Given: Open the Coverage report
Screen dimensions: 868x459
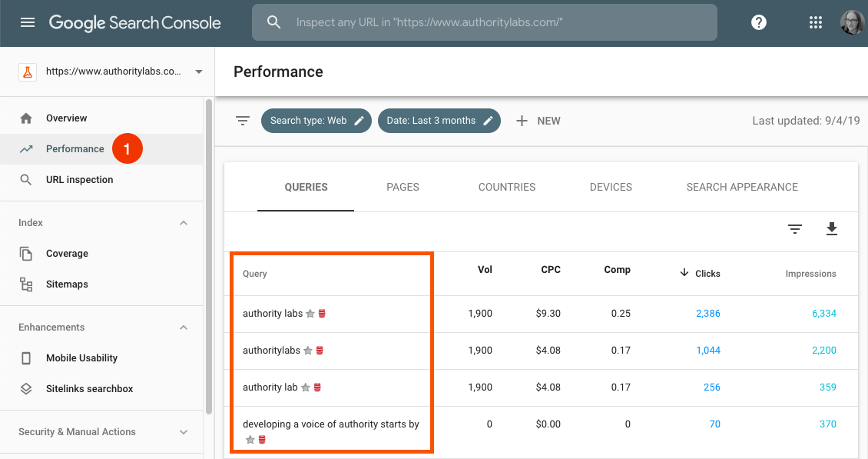Looking at the screenshot, I should click(67, 254).
